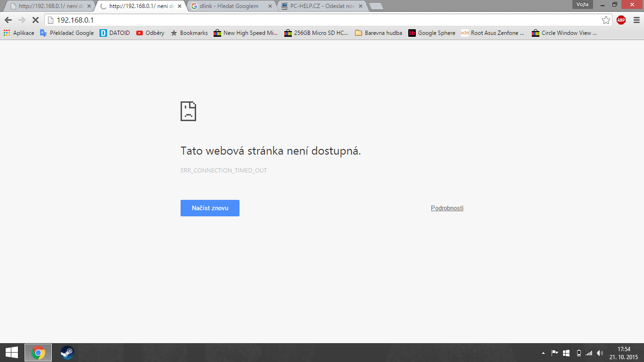Open the Aplikace apps shortcut
The width and height of the screenshot is (644, 362).
(19, 33)
